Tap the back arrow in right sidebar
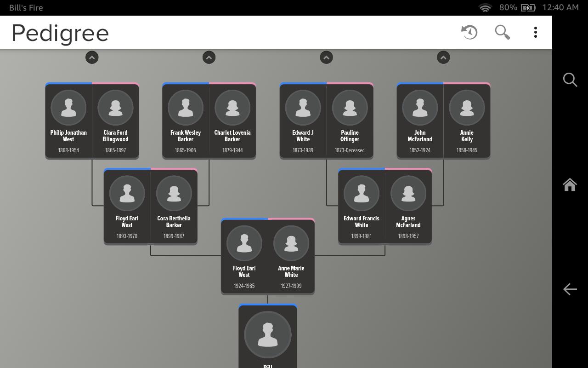The image size is (588, 368). (x=570, y=289)
